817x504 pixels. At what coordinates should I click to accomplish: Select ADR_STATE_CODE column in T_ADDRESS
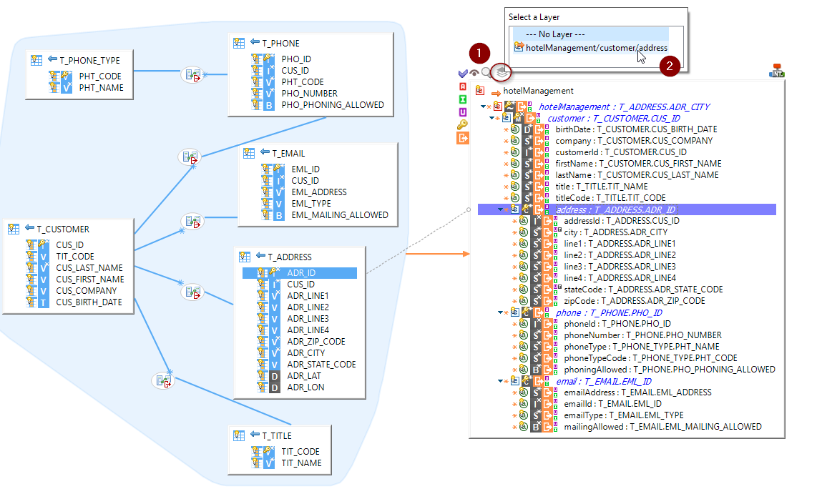(321, 365)
